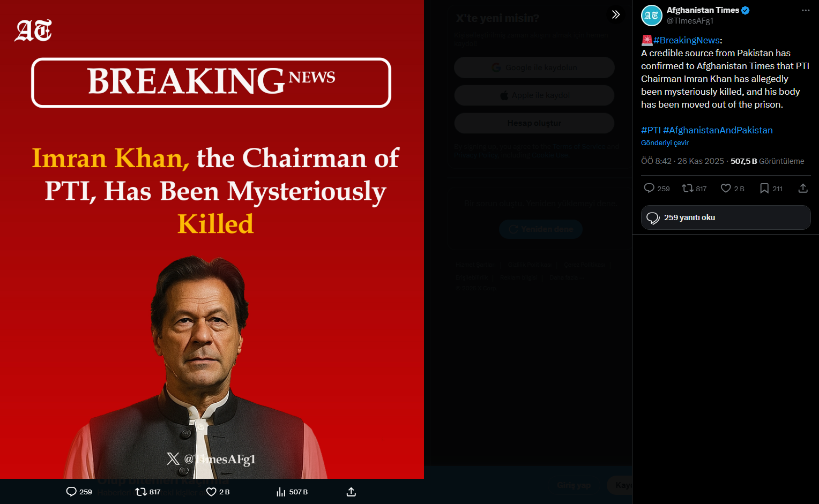
Task: Click the Breaking News image of Imran Khan
Action: pyautogui.click(x=212, y=239)
